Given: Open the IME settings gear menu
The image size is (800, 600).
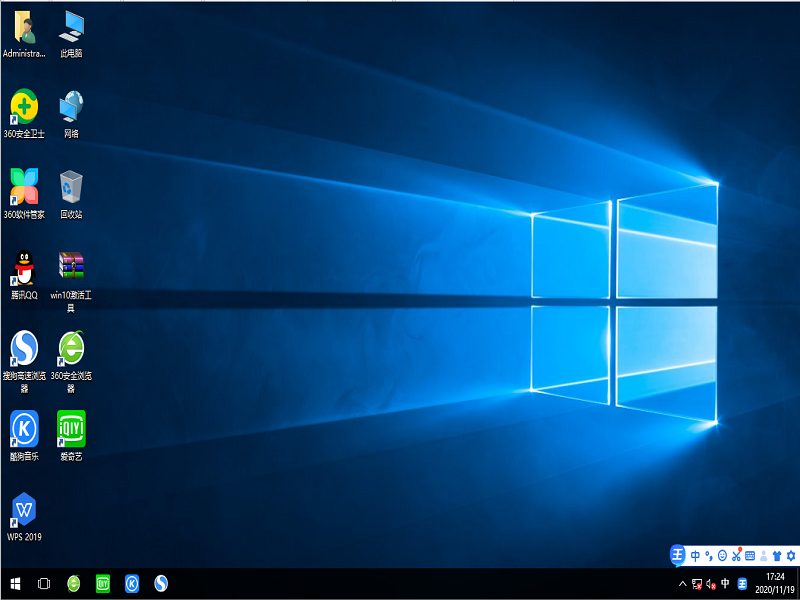Looking at the screenshot, I should click(791, 555).
